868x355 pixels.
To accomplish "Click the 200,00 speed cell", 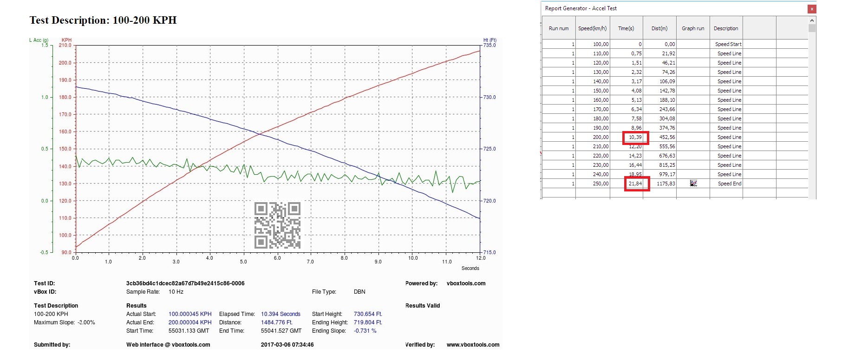I will pyautogui.click(x=600, y=137).
